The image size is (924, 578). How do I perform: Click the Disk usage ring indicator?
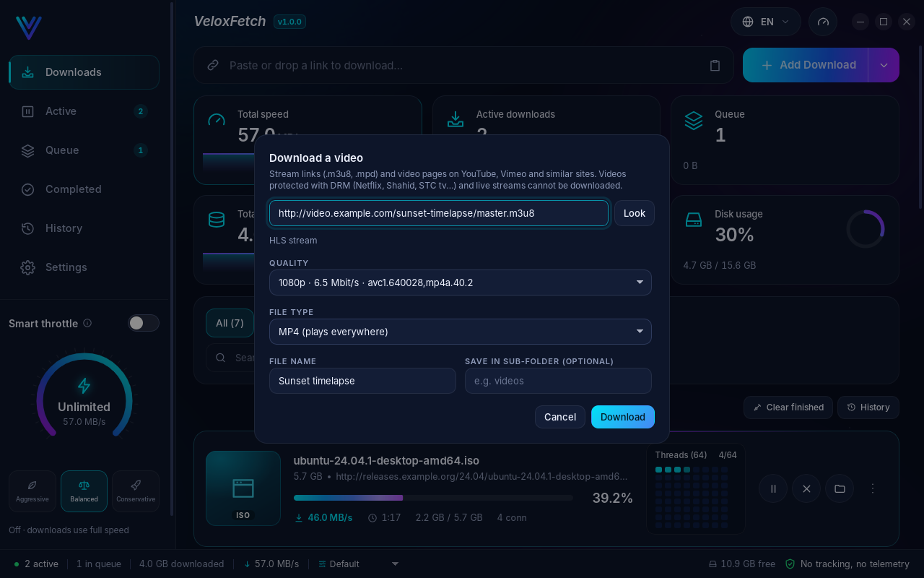click(866, 229)
